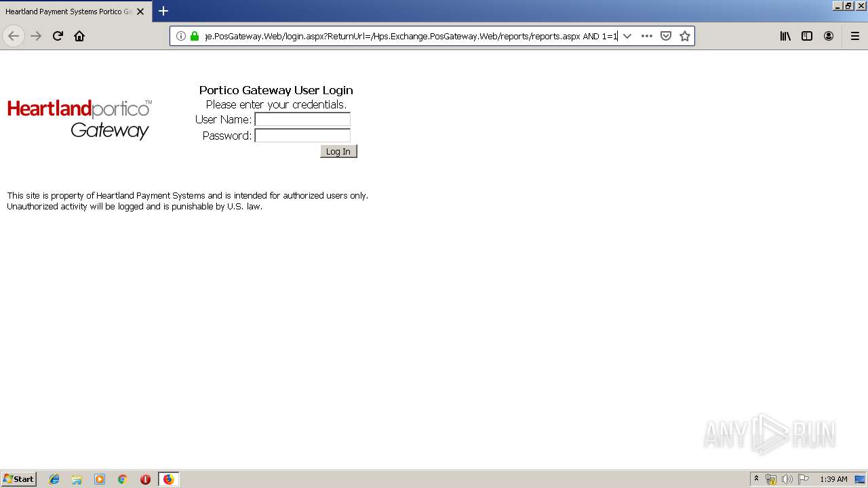868x488 pixels.
Task: Click the 'Password:' label
Action: 227,136
